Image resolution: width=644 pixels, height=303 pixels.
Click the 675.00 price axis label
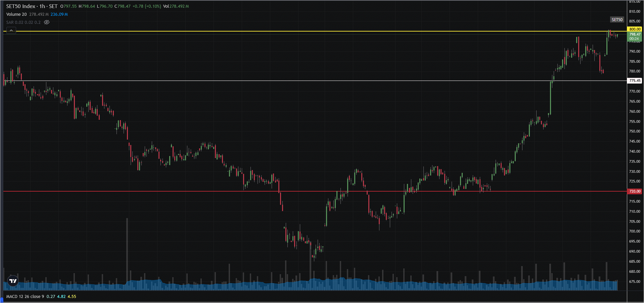pos(635,282)
